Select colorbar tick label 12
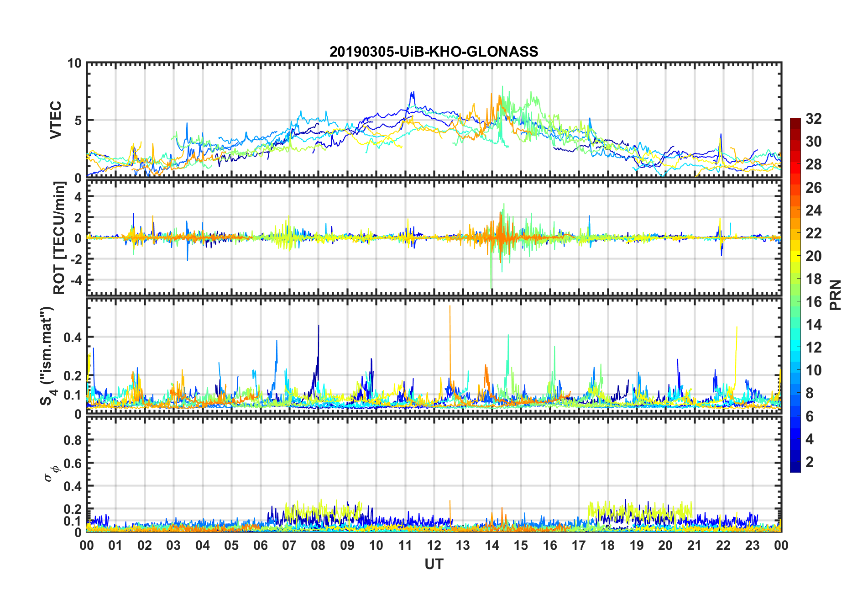 tap(814, 348)
